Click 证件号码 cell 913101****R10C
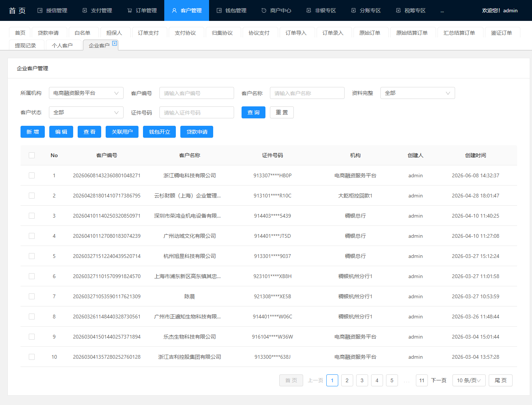This screenshot has height=405, width=532. click(273, 196)
